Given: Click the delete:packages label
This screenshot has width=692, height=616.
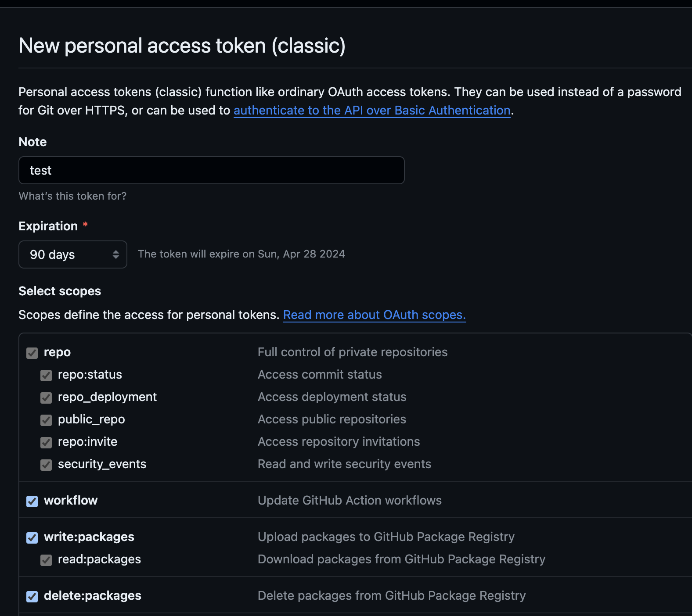Looking at the screenshot, I should 93,596.
